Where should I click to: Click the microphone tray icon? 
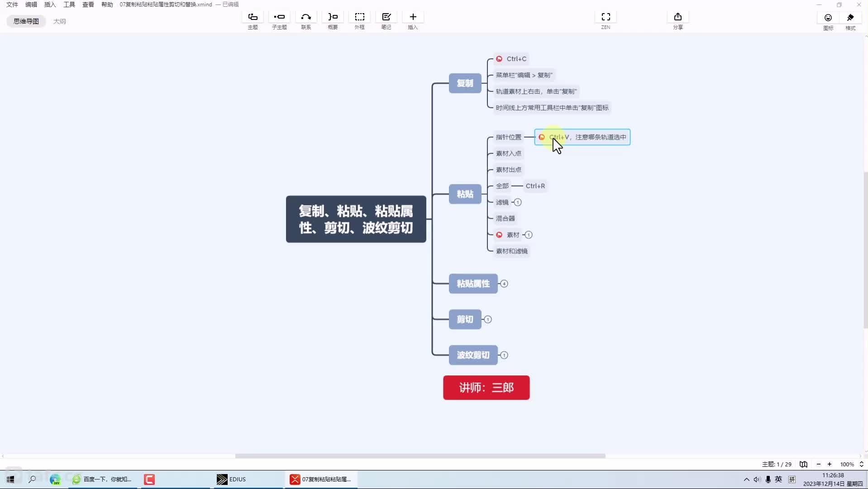point(768,479)
